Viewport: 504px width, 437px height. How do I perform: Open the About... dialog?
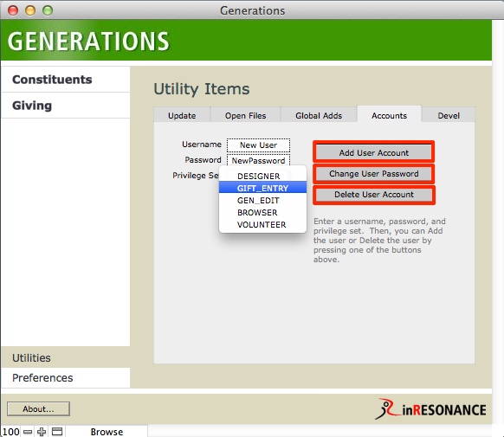[x=38, y=408]
